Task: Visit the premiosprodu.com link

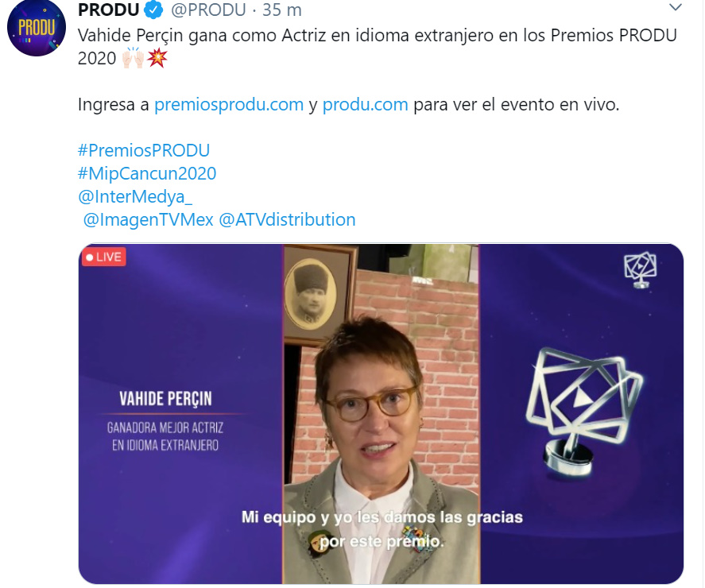Action: pyautogui.click(x=229, y=104)
